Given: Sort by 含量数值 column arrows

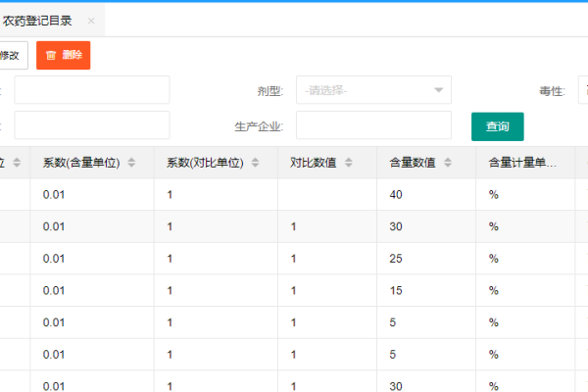Looking at the screenshot, I should click(448, 163).
